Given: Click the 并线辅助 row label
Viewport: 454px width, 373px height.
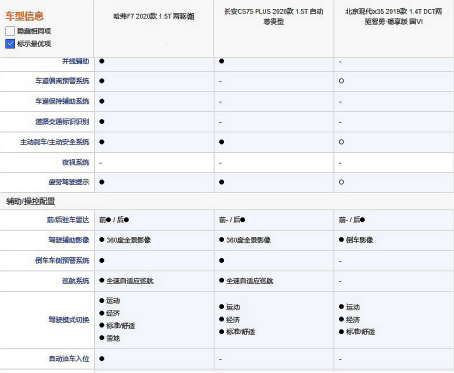Looking at the screenshot, I should coord(76,61).
